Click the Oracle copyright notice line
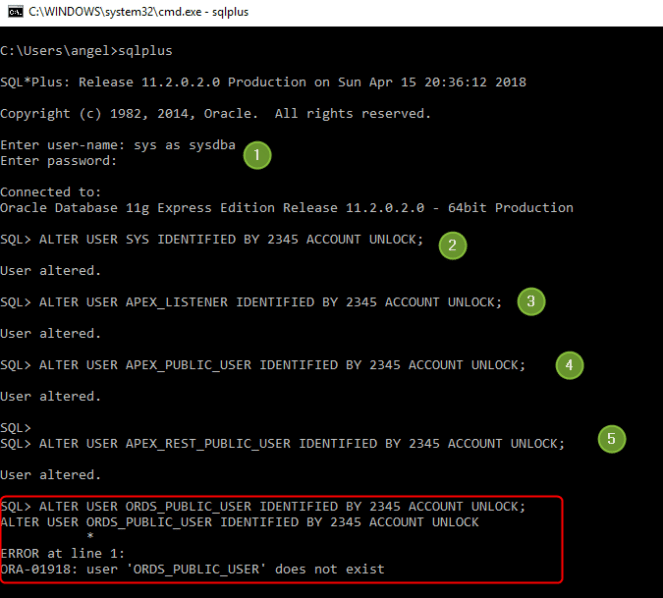 [x=215, y=113]
